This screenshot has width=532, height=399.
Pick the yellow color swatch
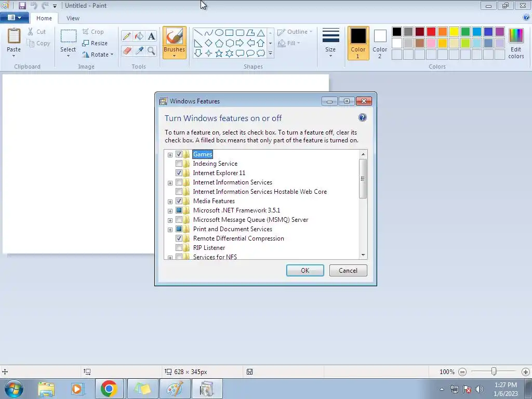pyautogui.click(x=454, y=32)
